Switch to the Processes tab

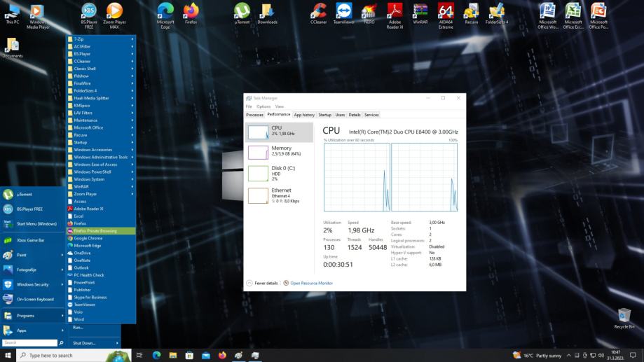pos(254,115)
